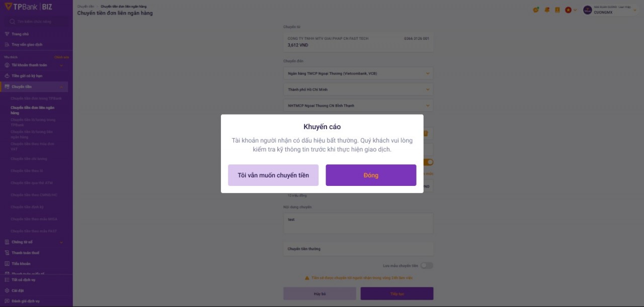
Task: Toggle the orange switch in the transfer form
Action: click(427, 162)
